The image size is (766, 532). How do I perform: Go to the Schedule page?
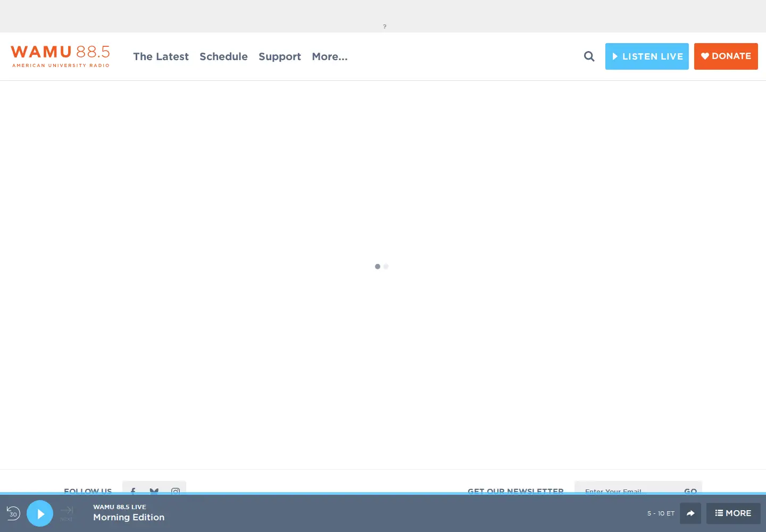pyautogui.click(x=223, y=56)
